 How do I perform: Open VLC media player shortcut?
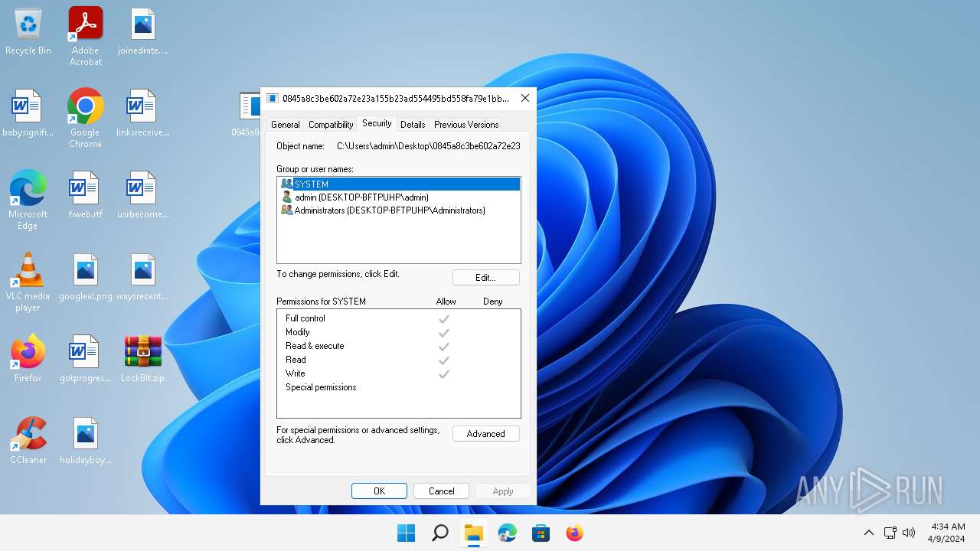click(x=28, y=282)
